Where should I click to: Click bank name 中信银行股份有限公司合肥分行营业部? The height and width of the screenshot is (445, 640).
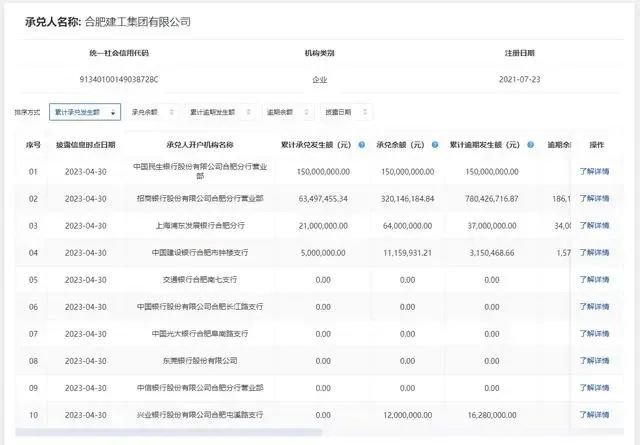point(200,388)
